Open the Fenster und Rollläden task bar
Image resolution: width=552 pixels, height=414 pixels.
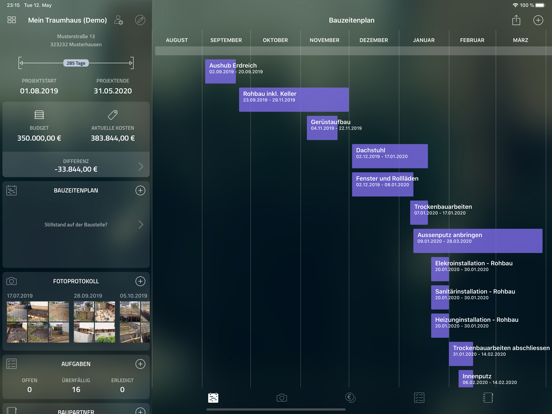tap(383, 184)
